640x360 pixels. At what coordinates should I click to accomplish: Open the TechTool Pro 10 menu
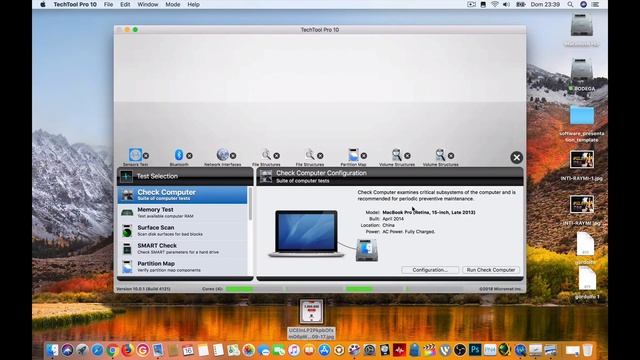(x=75, y=4)
